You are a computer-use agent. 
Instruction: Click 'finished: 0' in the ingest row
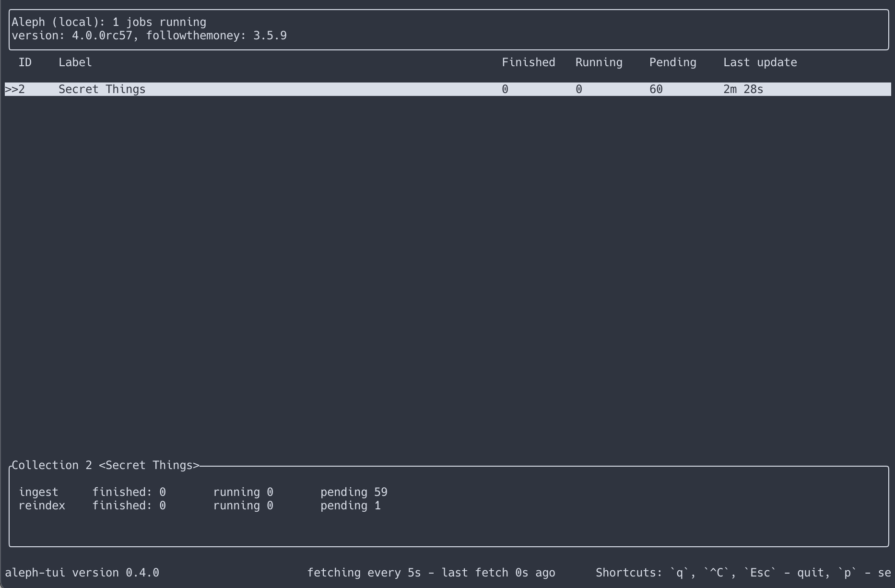129,492
